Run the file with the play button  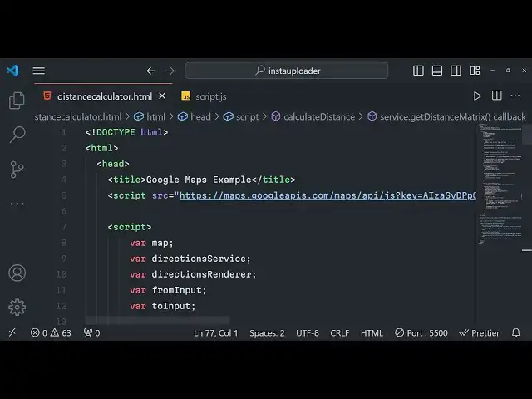pos(477,96)
